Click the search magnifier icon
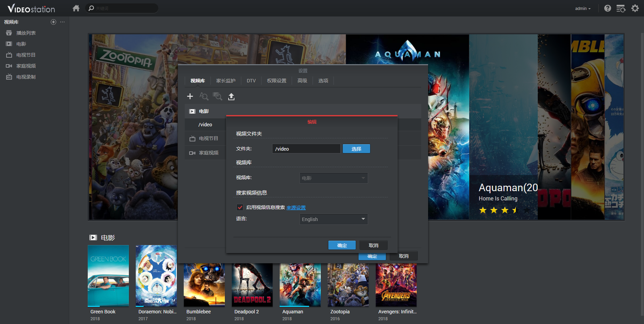The height and width of the screenshot is (324, 644). tap(91, 8)
